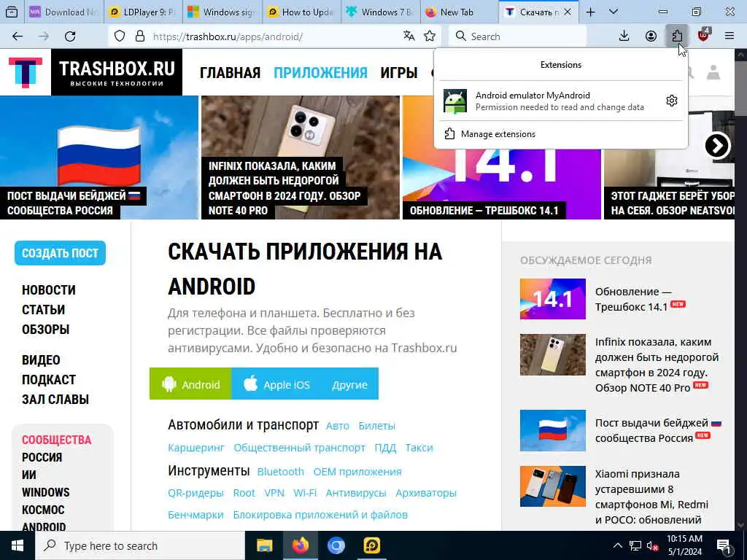The image size is (747, 560).
Task: Click the Антивирусы category link
Action: (355, 493)
